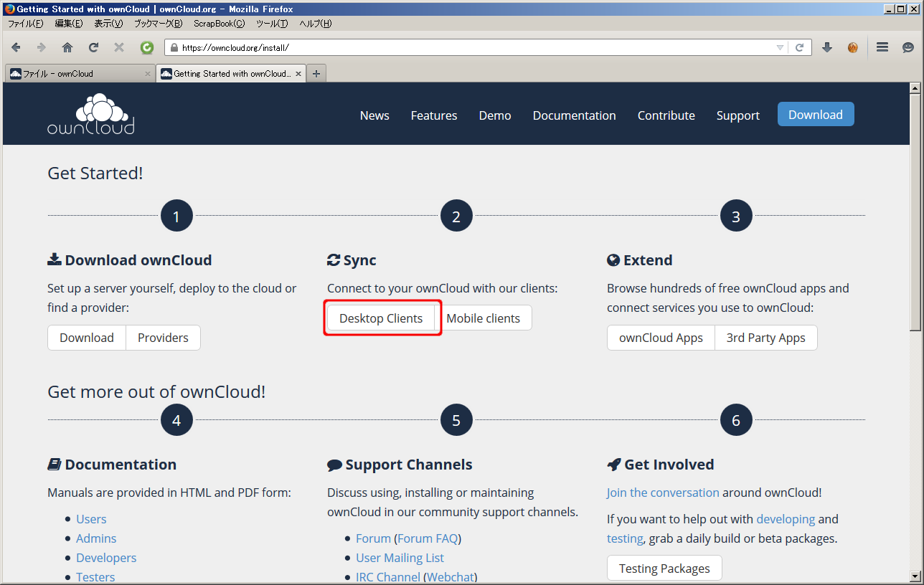Open Demo in the site navigation

[495, 115]
